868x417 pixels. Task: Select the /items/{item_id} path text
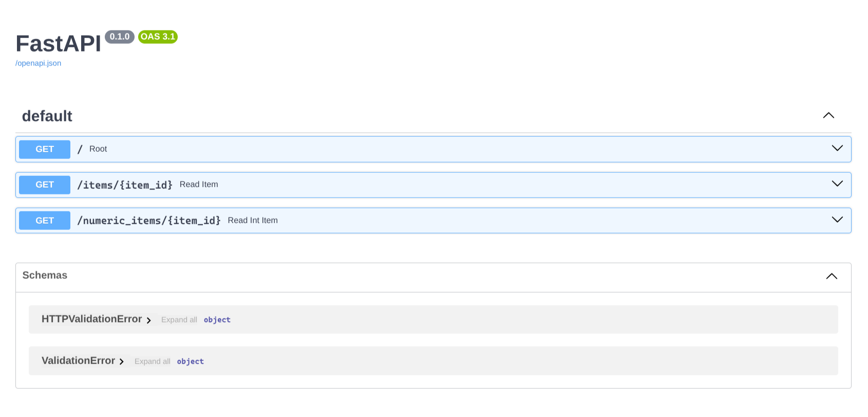click(x=125, y=185)
